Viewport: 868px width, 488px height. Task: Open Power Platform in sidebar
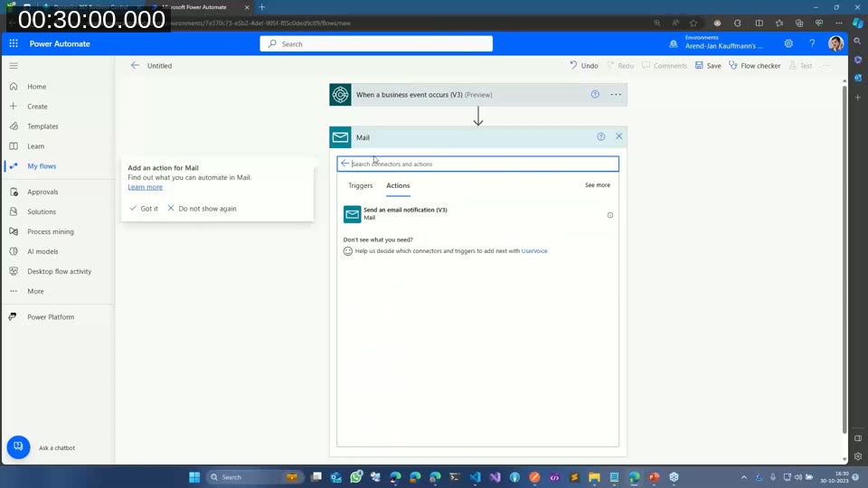[x=51, y=317]
